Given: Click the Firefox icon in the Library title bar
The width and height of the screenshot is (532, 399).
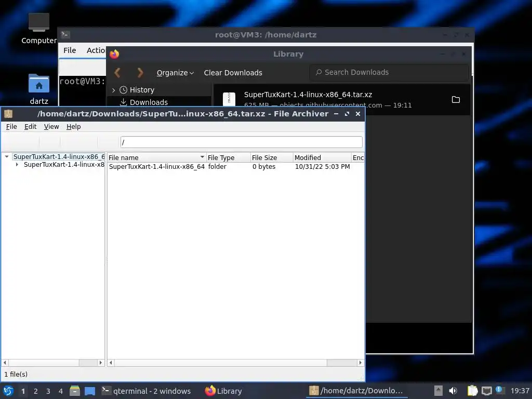Looking at the screenshot, I should pyautogui.click(x=114, y=54).
